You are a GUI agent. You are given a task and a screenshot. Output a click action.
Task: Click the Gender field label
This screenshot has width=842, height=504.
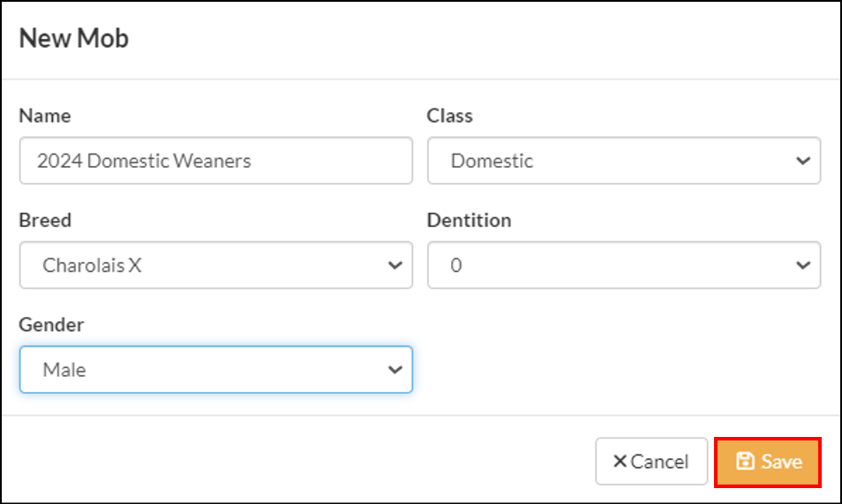(51, 325)
